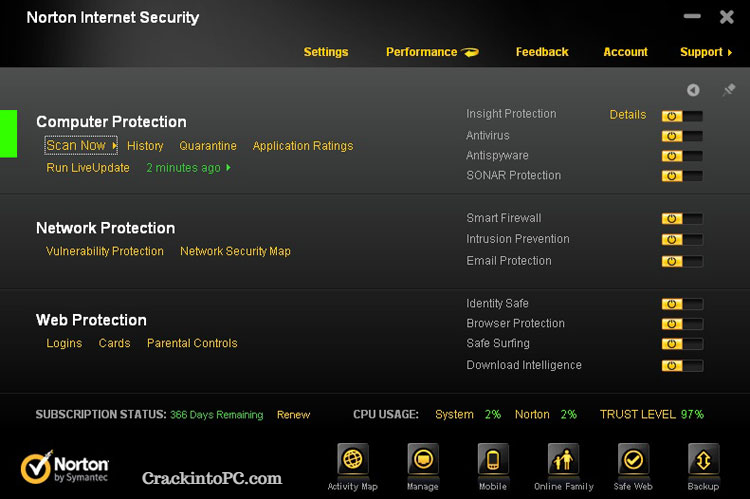Minimize the Norton Internet Security window
This screenshot has height=499, width=750.
pos(692,16)
